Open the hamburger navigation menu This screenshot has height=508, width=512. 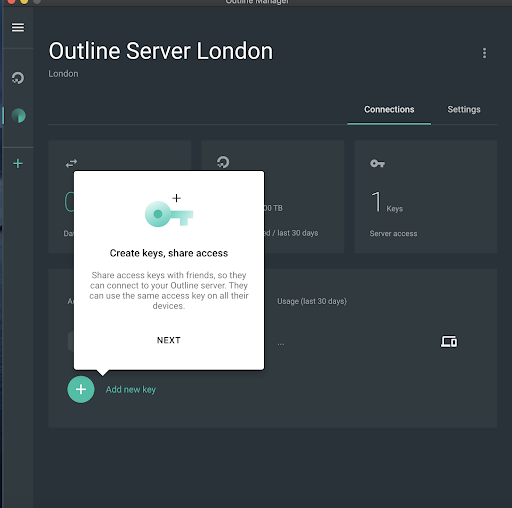click(x=18, y=27)
